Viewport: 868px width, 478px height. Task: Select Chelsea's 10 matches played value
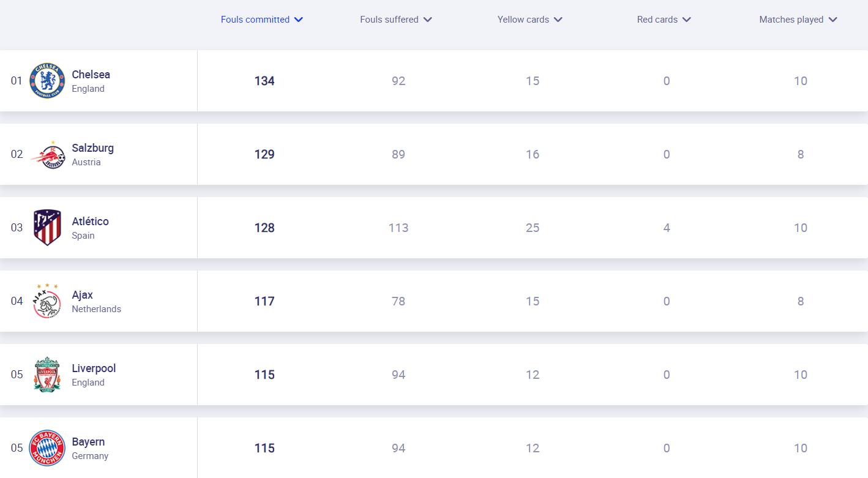[x=801, y=81]
